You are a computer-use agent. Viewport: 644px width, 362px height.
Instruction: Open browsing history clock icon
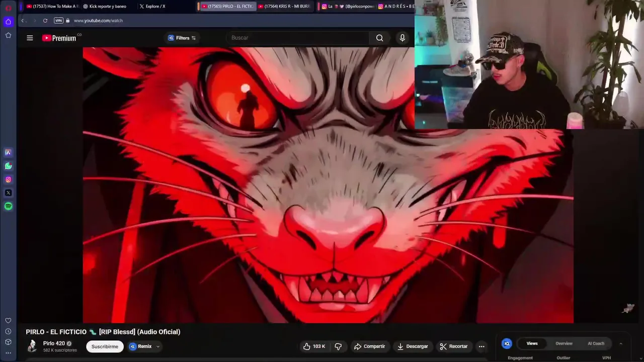tap(8, 331)
